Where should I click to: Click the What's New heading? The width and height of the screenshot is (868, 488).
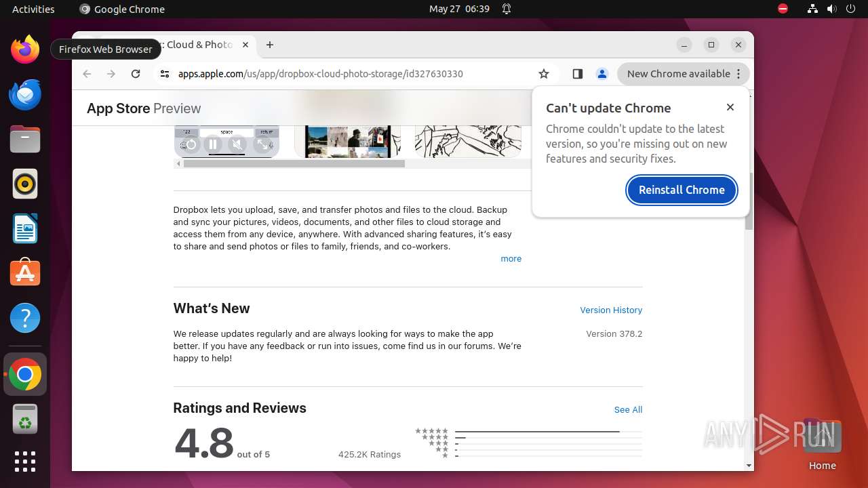click(x=212, y=308)
